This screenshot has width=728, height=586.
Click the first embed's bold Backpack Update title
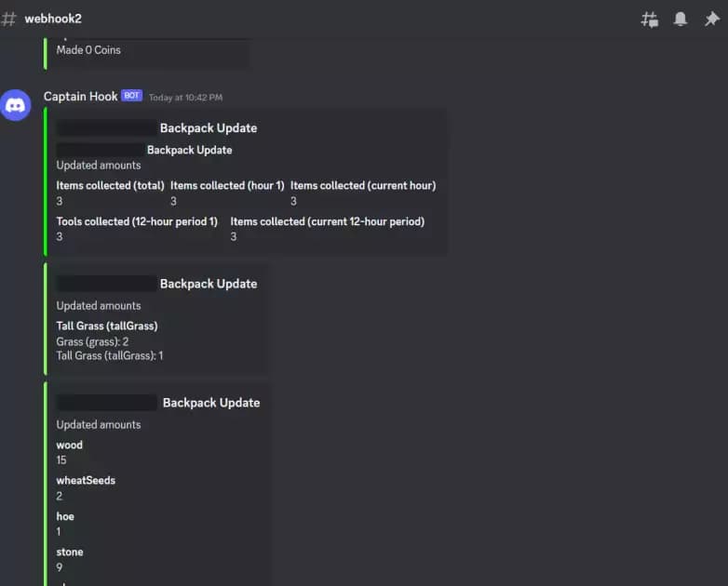point(208,128)
